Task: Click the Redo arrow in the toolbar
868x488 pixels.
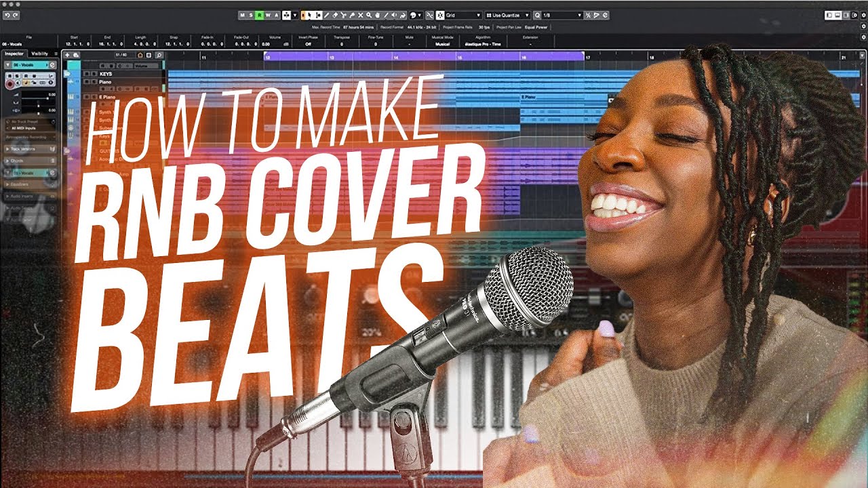Action: click(x=15, y=15)
